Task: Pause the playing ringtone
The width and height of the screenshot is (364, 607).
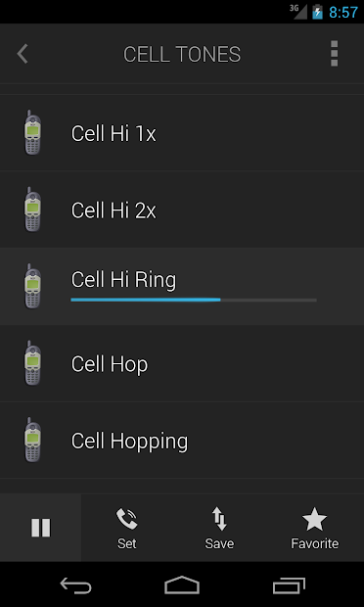Action: (41, 528)
